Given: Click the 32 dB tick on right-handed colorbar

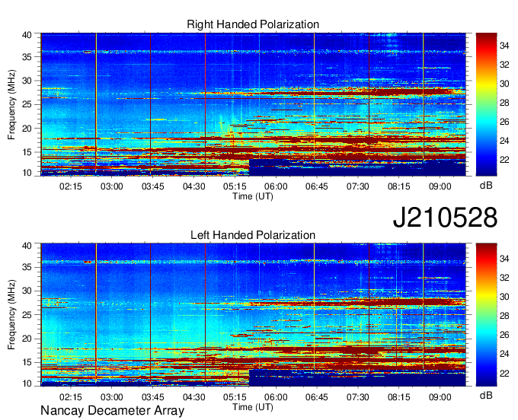Looking at the screenshot, I should (504, 65).
